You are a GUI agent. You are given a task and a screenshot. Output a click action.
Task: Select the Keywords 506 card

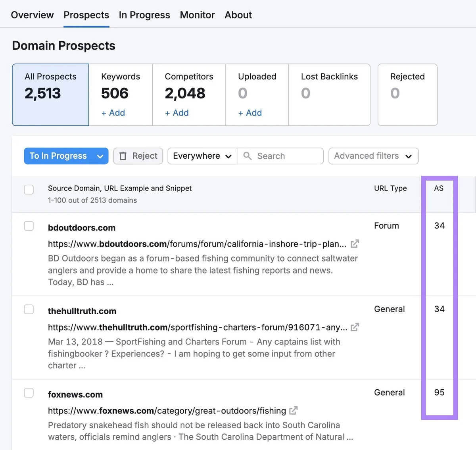121,95
